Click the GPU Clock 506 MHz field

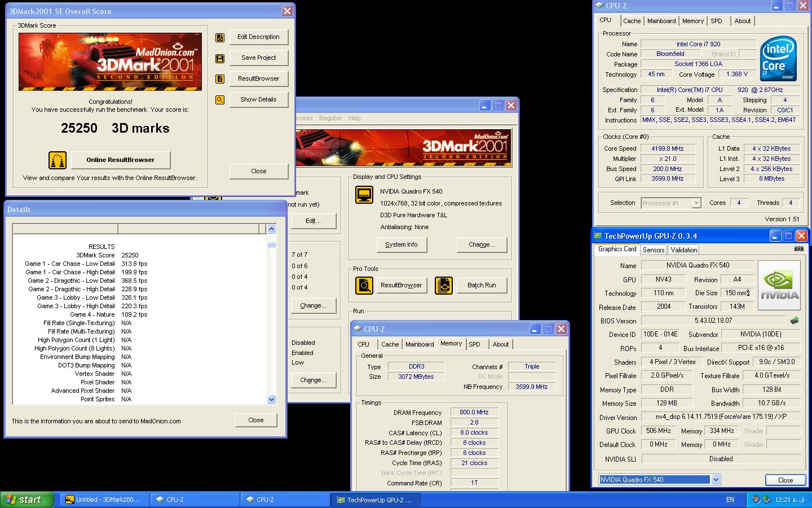[x=659, y=431]
